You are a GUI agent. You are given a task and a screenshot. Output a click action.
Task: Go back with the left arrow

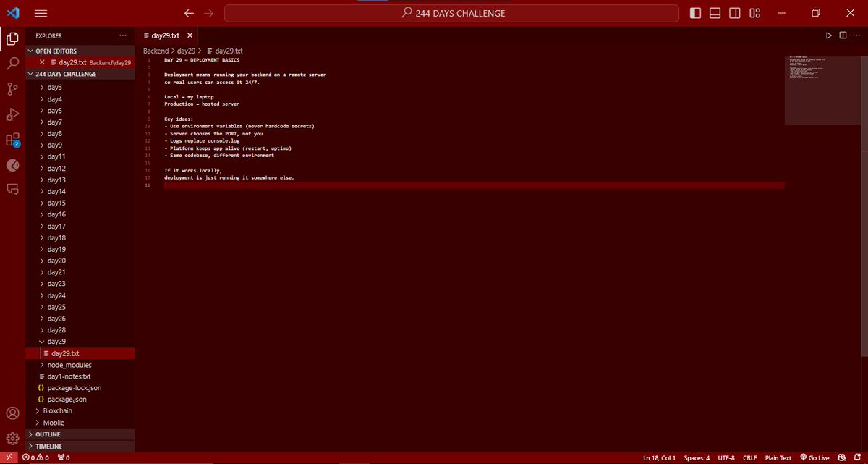pyautogui.click(x=190, y=13)
